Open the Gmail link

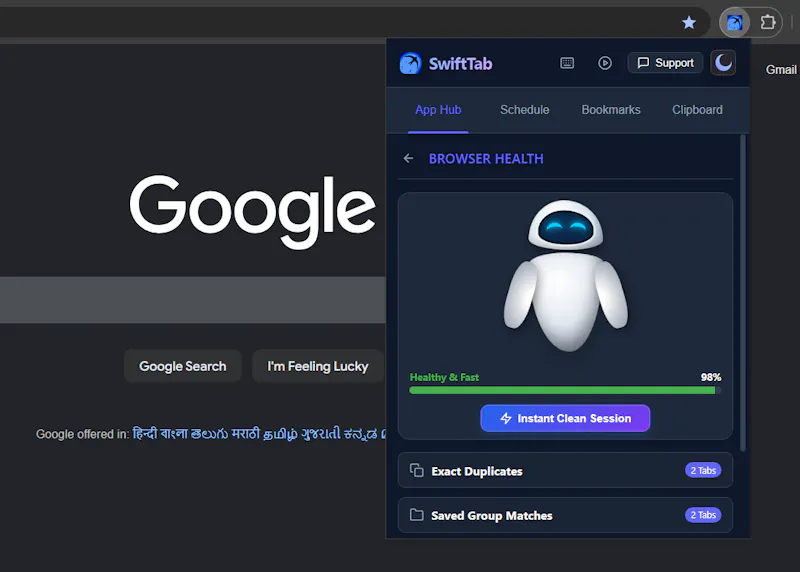[x=781, y=69]
